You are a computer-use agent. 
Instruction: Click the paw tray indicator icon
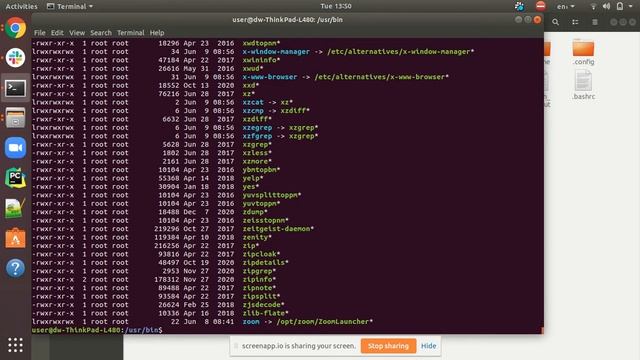(519, 6)
